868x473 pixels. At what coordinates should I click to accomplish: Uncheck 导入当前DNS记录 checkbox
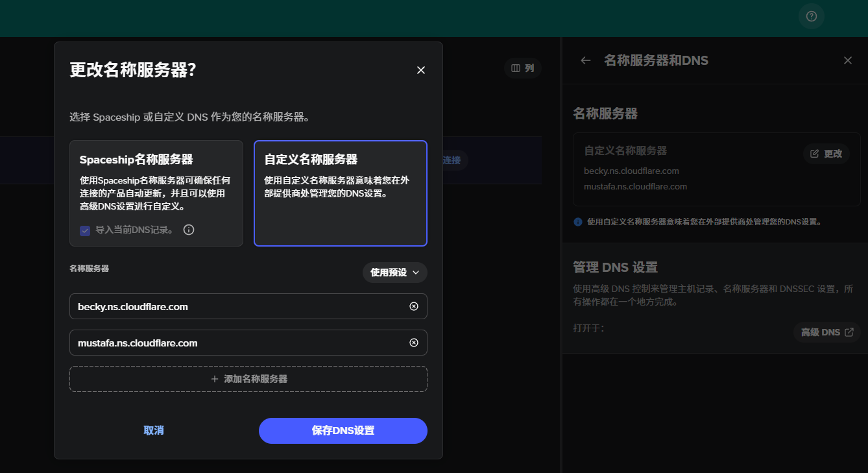[85, 229]
